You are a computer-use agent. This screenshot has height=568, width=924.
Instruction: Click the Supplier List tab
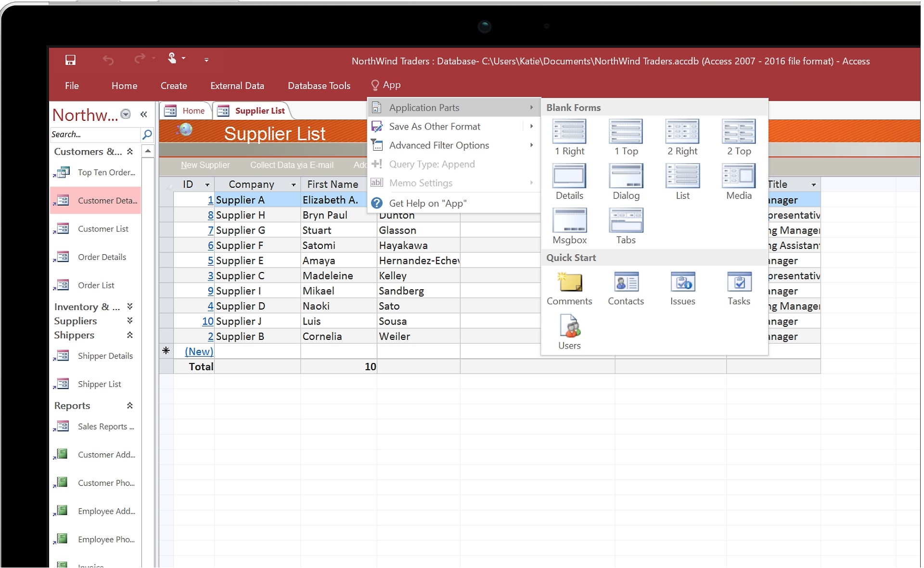(x=259, y=110)
